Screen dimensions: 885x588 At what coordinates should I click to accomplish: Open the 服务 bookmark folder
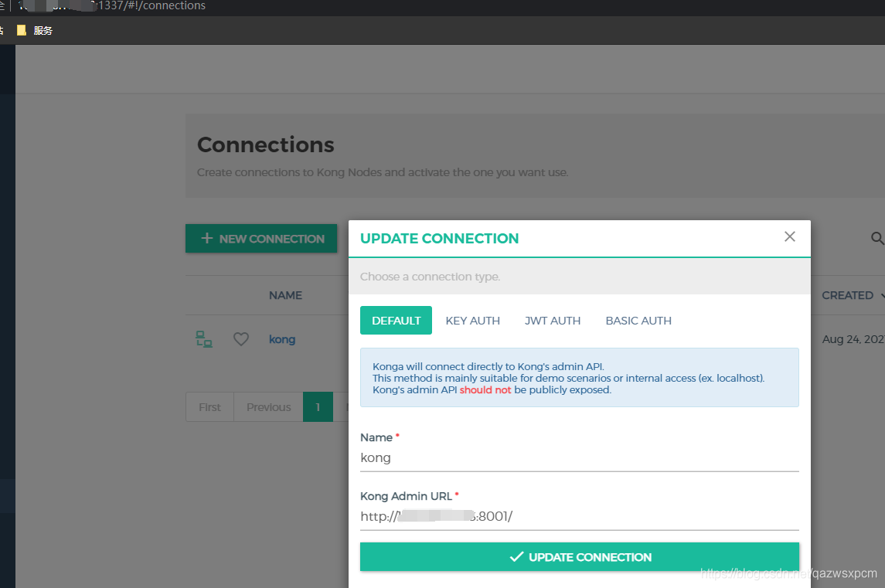[35, 30]
